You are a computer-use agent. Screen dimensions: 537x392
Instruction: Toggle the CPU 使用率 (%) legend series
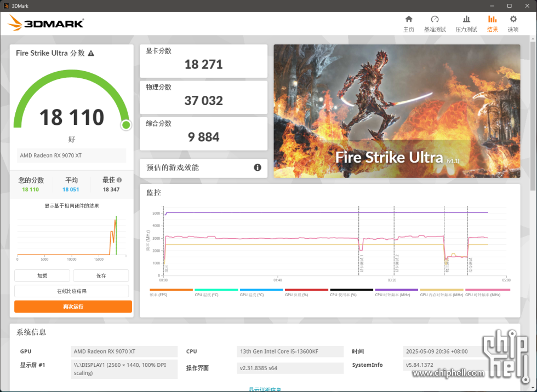(x=351, y=292)
